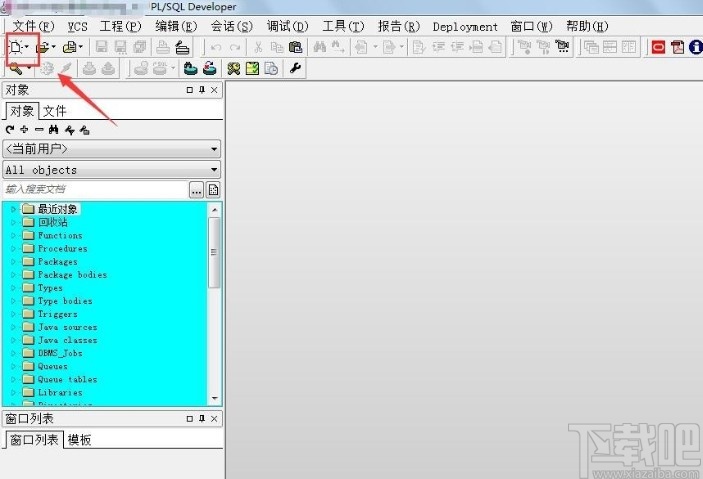
Task: Open the 窗口(W) menu
Action: 531,26
